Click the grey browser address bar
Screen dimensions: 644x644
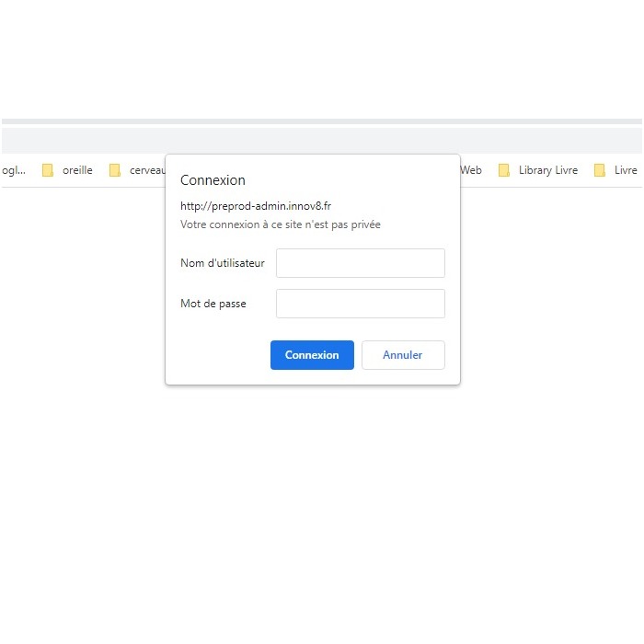point(322,141)
